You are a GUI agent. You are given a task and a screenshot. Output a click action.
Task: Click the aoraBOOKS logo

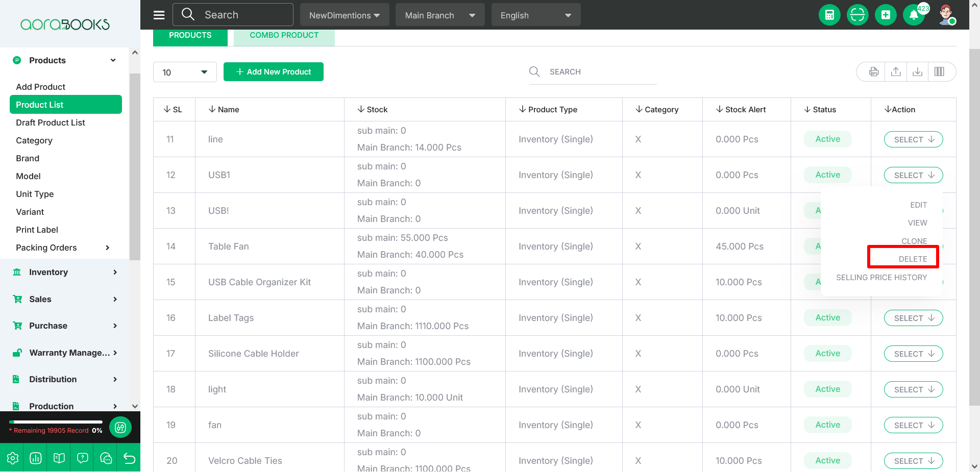click(65, 24)
